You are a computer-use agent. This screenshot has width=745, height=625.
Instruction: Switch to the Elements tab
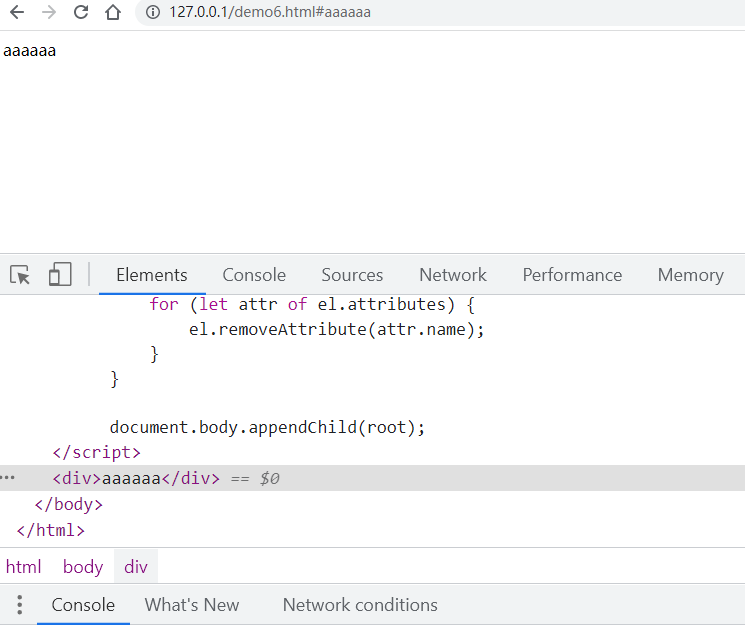152,275
